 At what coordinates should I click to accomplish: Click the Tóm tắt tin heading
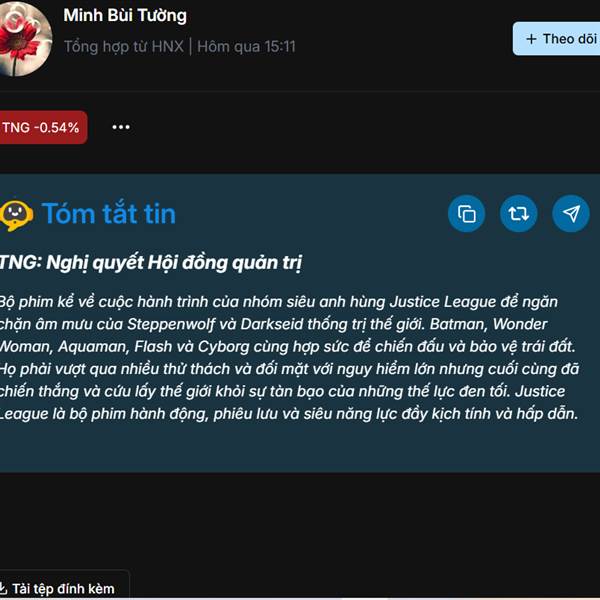tap(109, 214)
